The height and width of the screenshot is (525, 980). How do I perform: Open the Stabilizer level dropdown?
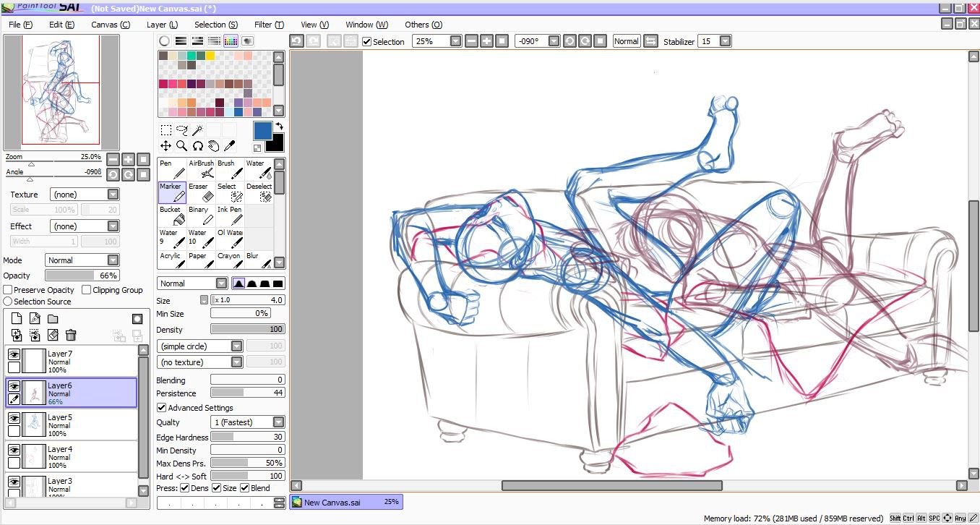click(x=715, y=41)
